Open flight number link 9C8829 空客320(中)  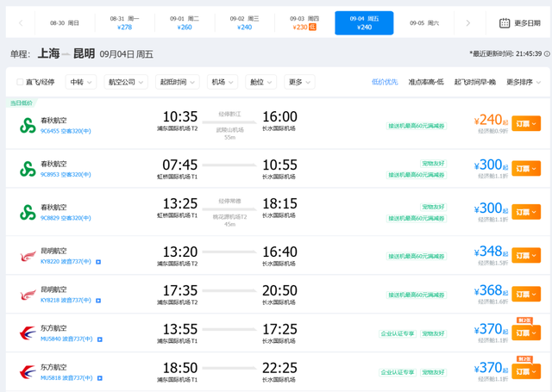[x=66, y=218]
